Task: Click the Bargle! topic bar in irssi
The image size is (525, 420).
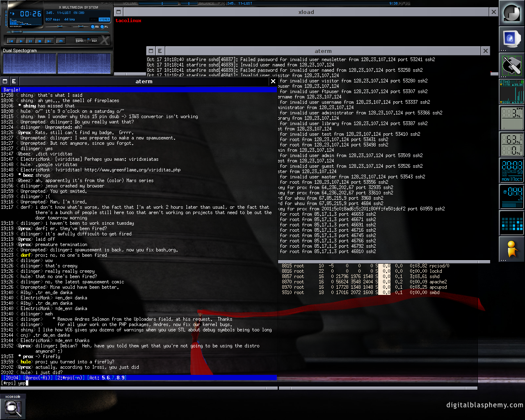Action: coord(139,90)
